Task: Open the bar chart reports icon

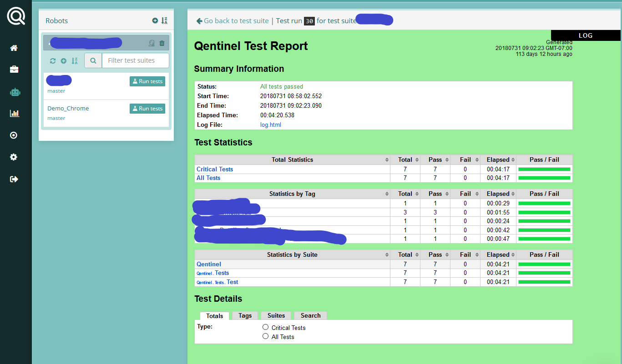Action: click(15, 113)
